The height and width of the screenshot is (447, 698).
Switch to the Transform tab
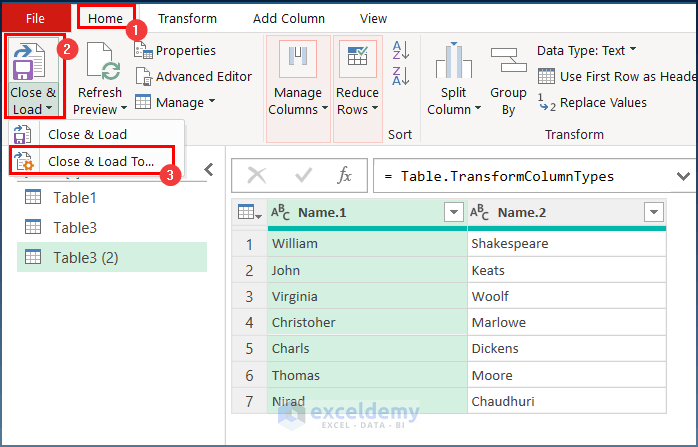187,18
